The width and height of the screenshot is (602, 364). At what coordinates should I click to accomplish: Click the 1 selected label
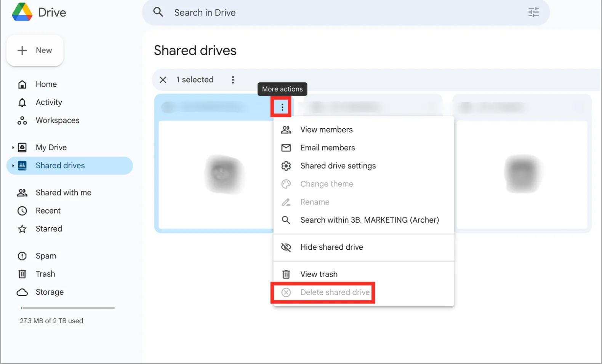coord(195,80)
